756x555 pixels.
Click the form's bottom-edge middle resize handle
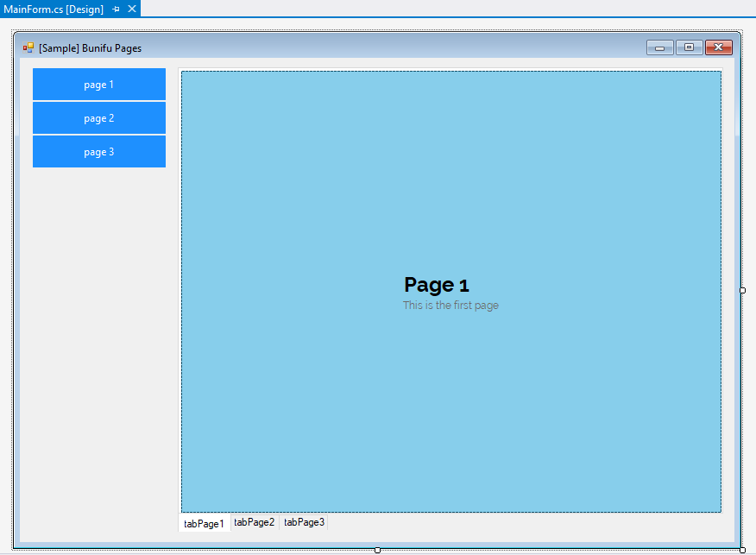pyautogui.click(x=378, y=550)
